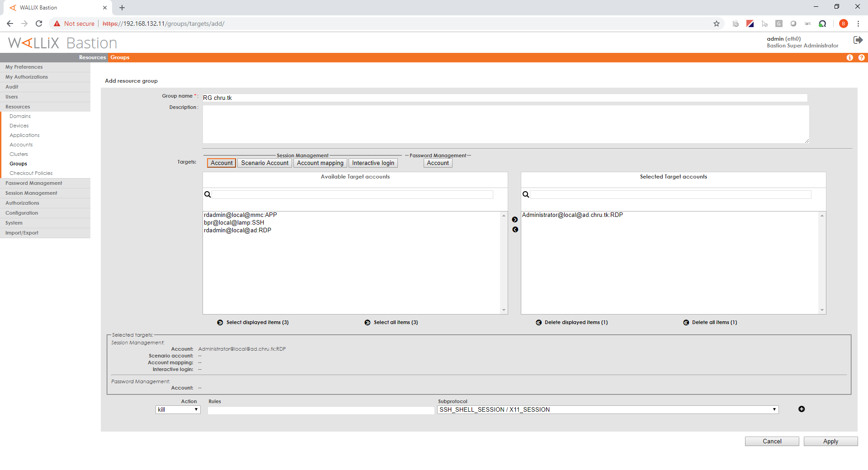Switch to Interactive login target type
Image resolution: width=868 pixels, height=470 pixels.
[x=373, y=163]
